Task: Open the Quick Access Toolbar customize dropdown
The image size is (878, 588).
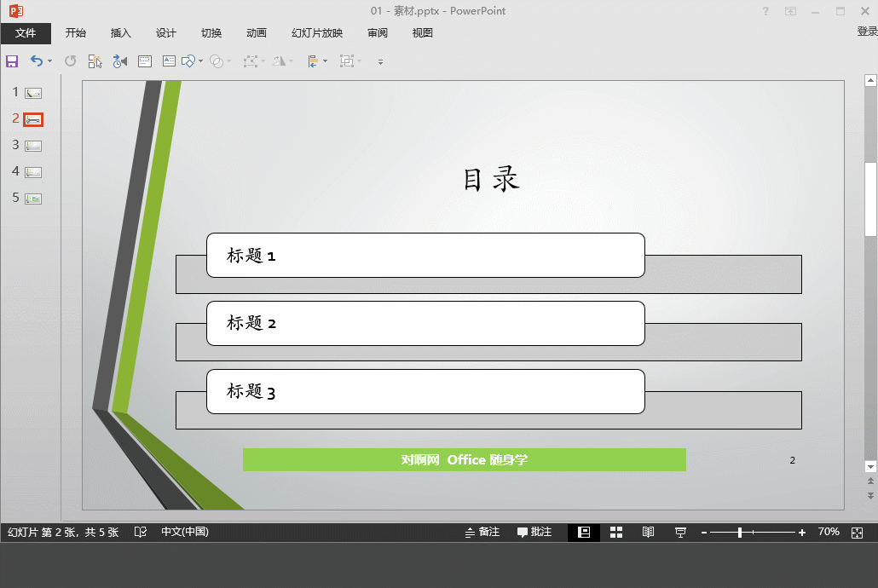Action: tap(381, 61)
